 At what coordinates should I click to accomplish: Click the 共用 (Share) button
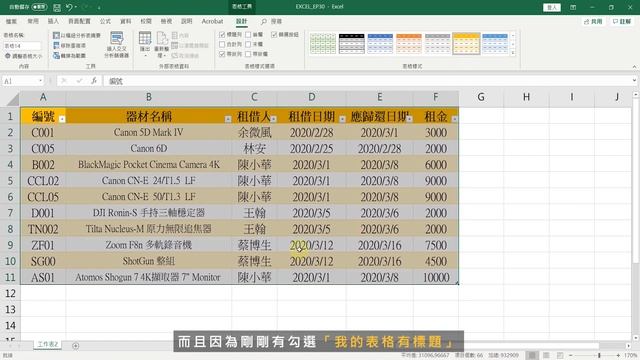coord(593,21)
